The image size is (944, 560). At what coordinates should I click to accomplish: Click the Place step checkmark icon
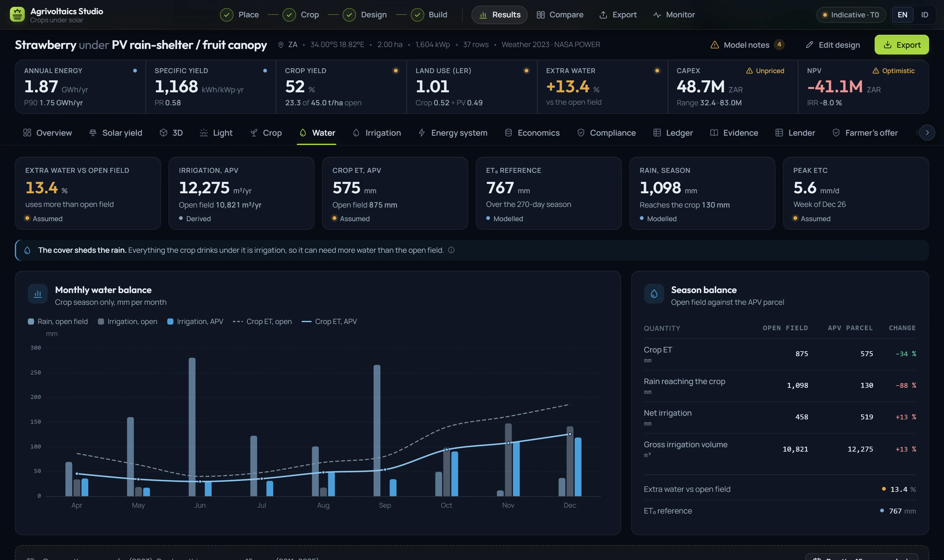[226, 15]
